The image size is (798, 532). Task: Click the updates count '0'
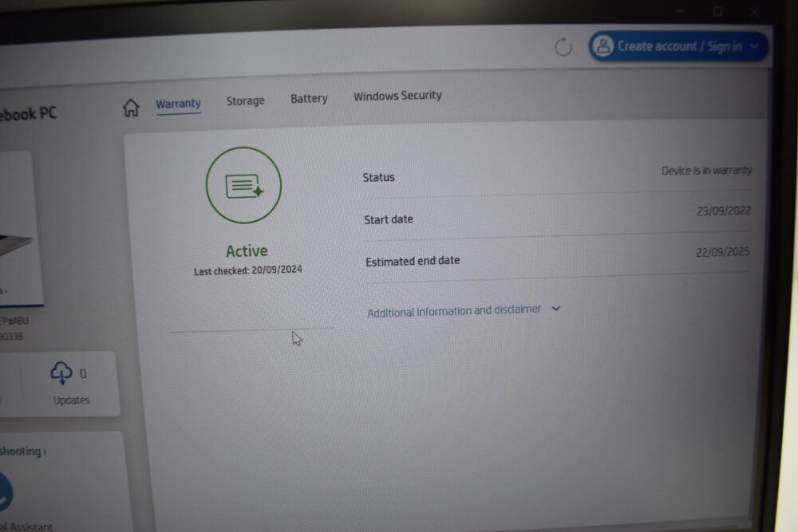83,374
